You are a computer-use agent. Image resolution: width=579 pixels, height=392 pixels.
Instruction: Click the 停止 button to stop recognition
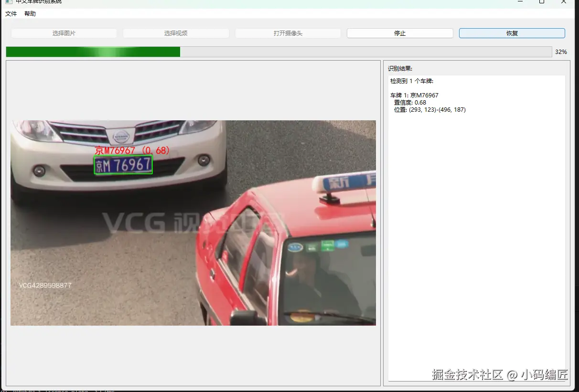(x=399, y=33)
